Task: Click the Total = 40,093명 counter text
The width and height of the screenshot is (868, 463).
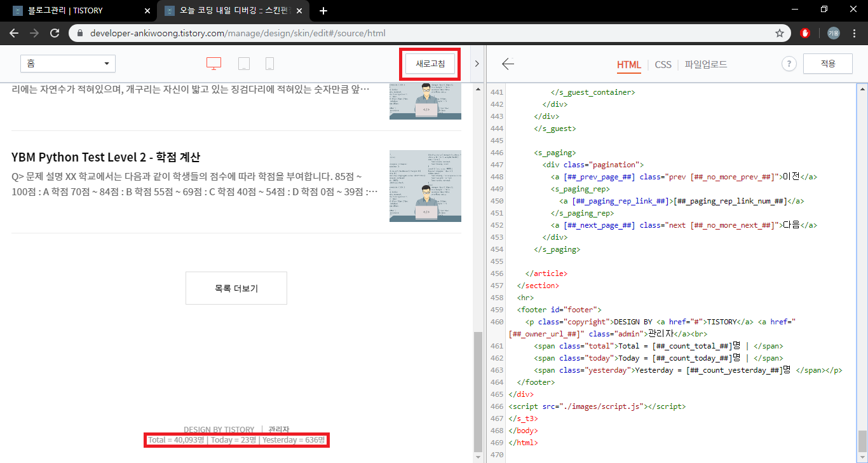Action: coord(176,440)
